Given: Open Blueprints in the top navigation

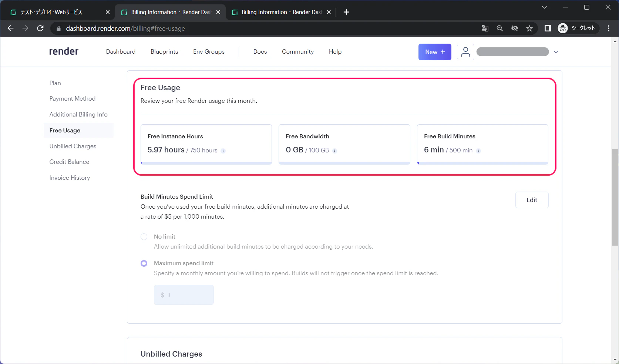Looking at the screenshot, I should [x=164, y=52].
